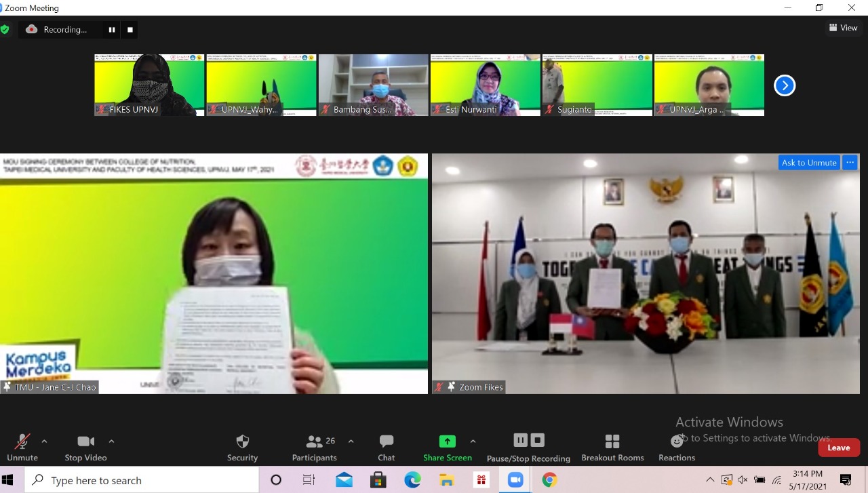Click the red Leave button

[838, 448]
